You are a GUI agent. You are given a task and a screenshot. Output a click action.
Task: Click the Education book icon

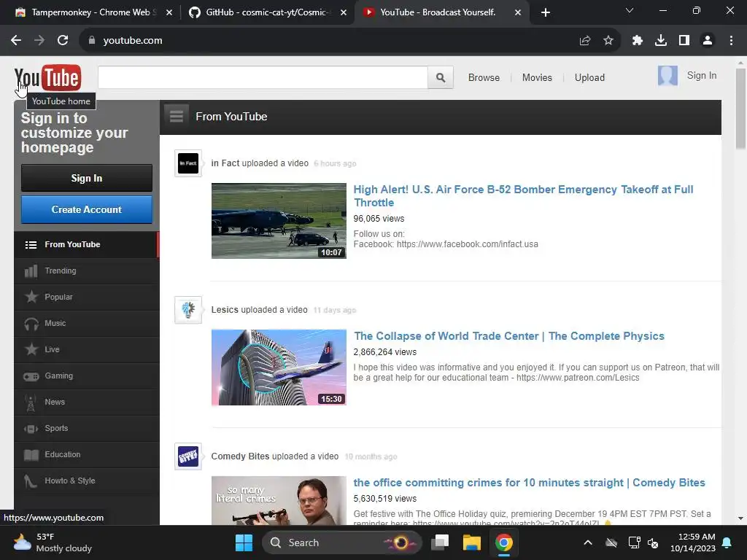click(31, 455)
